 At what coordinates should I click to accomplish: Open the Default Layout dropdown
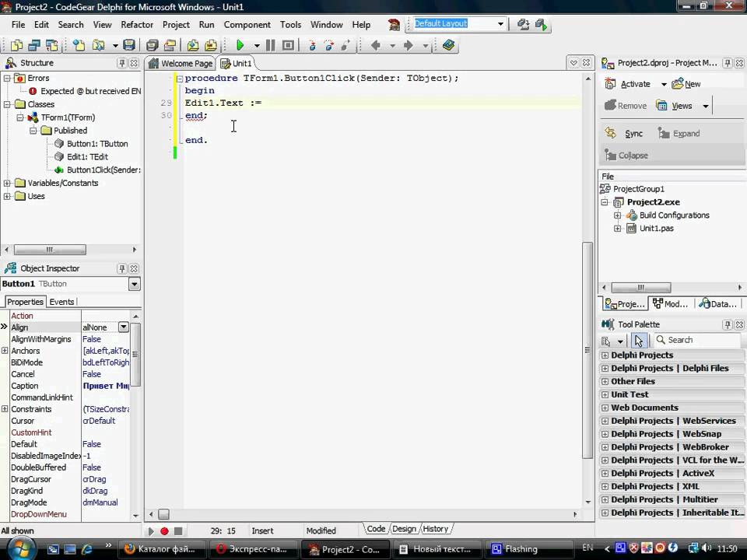(x=500, y=24)
